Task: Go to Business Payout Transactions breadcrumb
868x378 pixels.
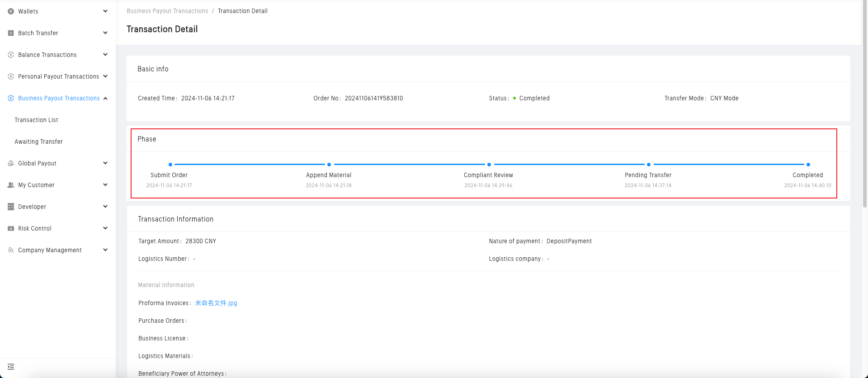Action: point(167,11)
